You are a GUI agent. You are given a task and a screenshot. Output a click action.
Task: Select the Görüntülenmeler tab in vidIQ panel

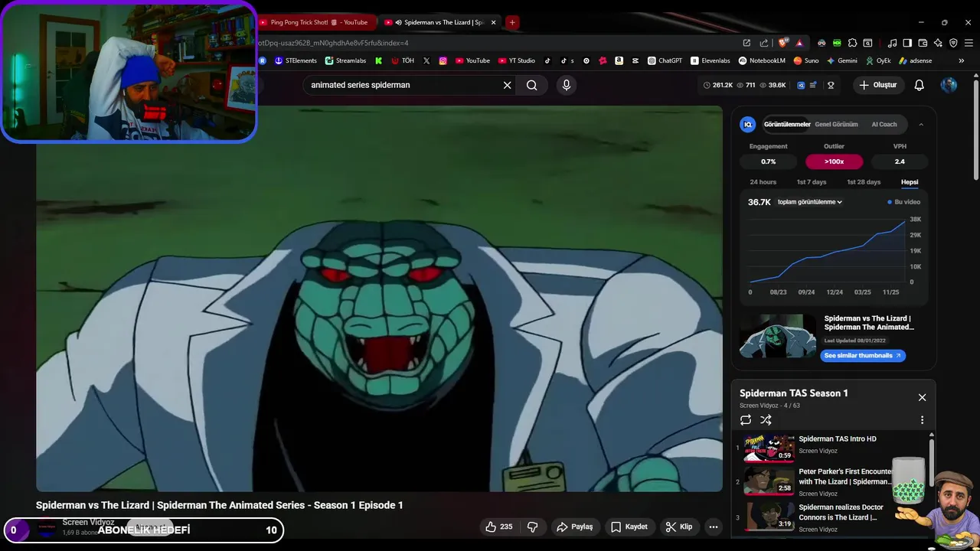[787, 124]
